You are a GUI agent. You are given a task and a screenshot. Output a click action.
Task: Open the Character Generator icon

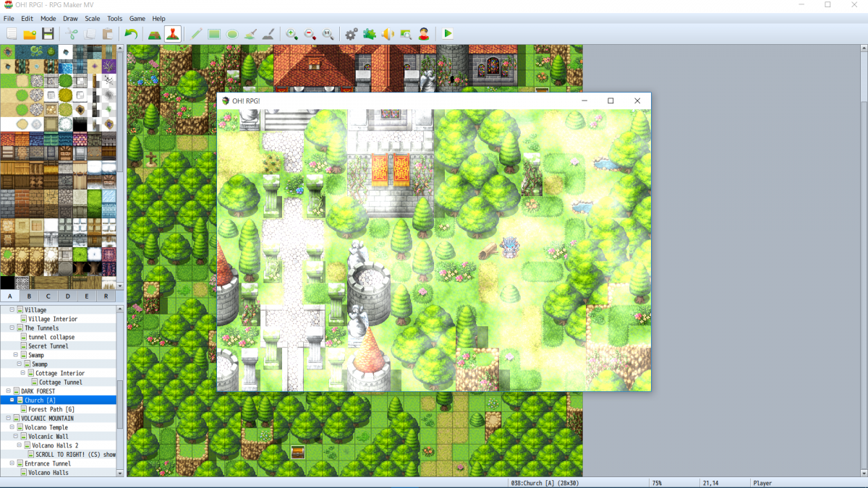click(x=424, y=33)
